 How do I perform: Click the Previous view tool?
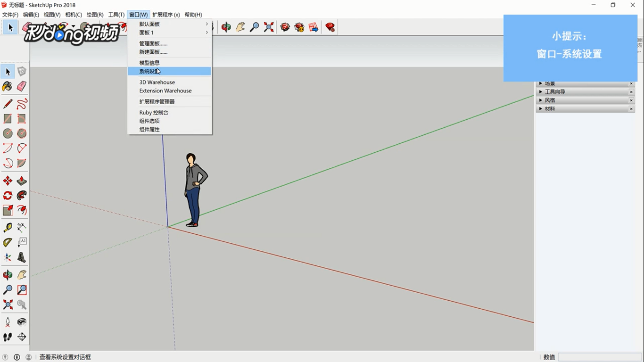[x=22, y=304]
